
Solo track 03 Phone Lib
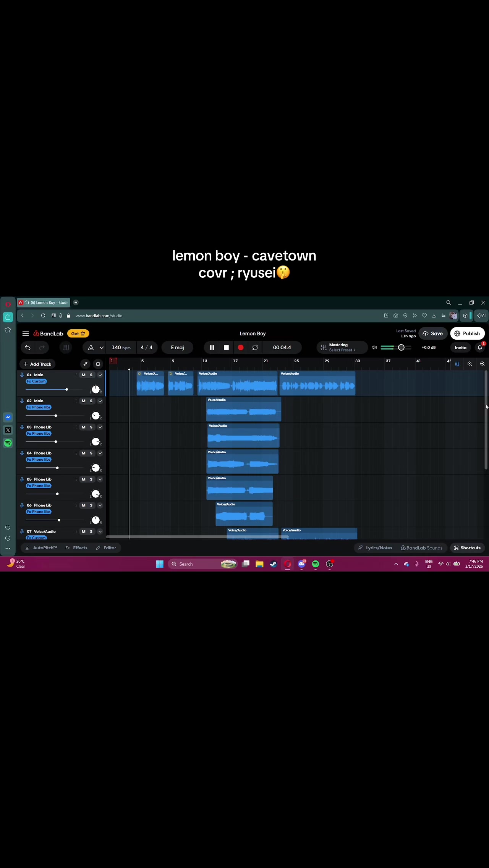(x=91, y=427)
